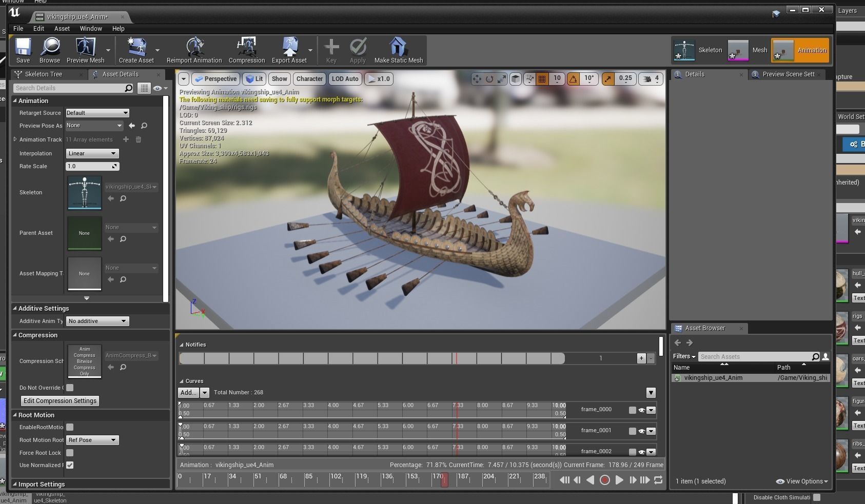Delete Animation Track array elements
Viewport: 865px width, 504px height.
point(138,139)
